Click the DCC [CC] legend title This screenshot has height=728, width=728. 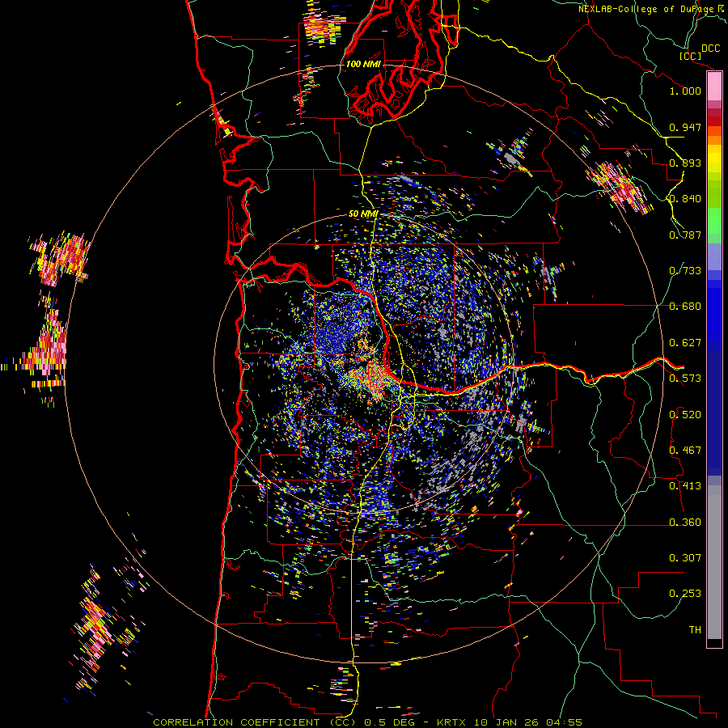click(699, 52)
